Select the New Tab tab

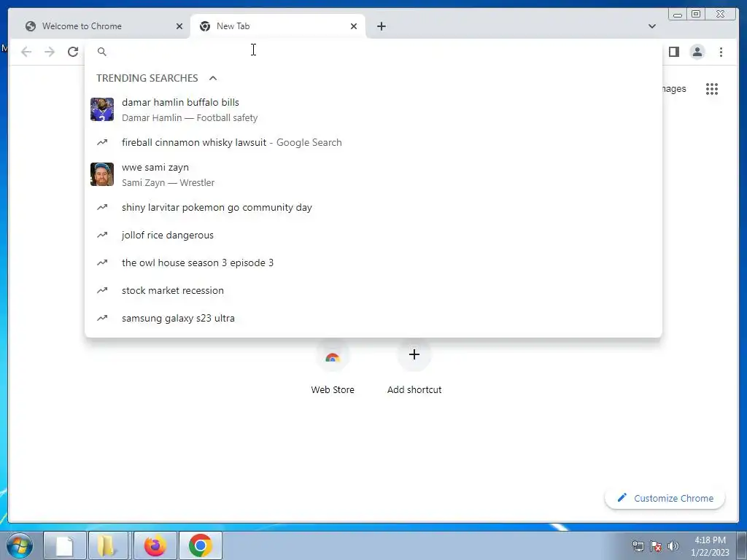(x=278, y=26)
